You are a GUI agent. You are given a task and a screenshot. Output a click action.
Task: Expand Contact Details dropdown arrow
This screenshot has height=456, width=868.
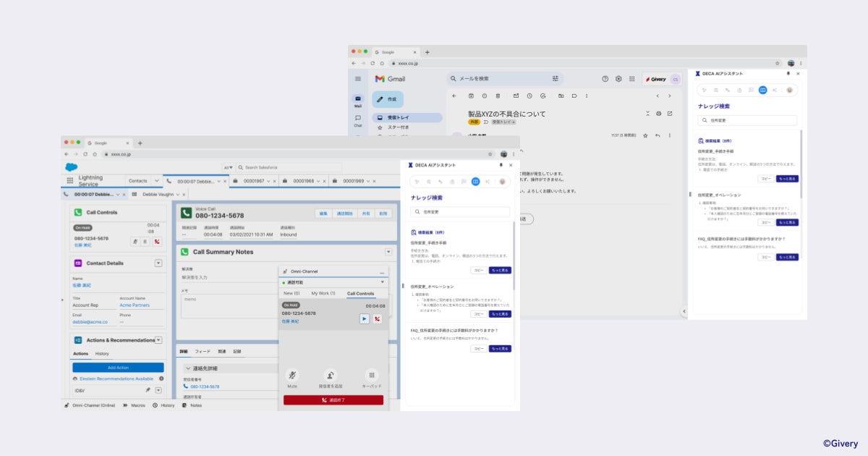point(158,263)
